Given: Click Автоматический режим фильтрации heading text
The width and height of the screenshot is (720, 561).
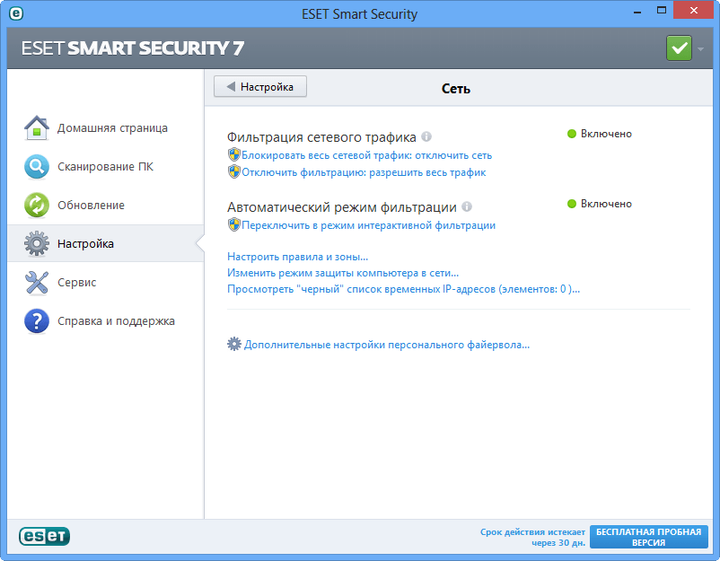Looking at the screenshot, I should (342, 207).
